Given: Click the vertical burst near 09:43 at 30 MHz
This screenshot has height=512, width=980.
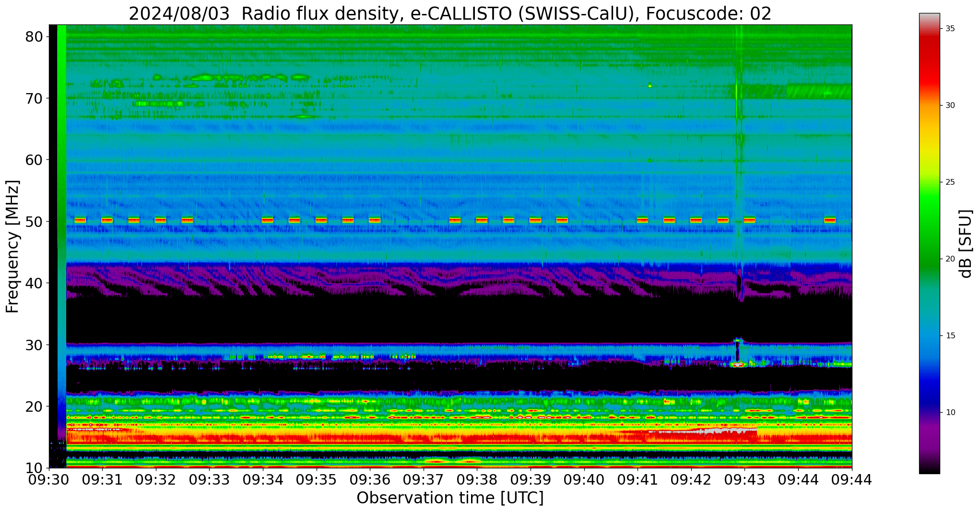Looking at the screenshot, I should 738,353.
